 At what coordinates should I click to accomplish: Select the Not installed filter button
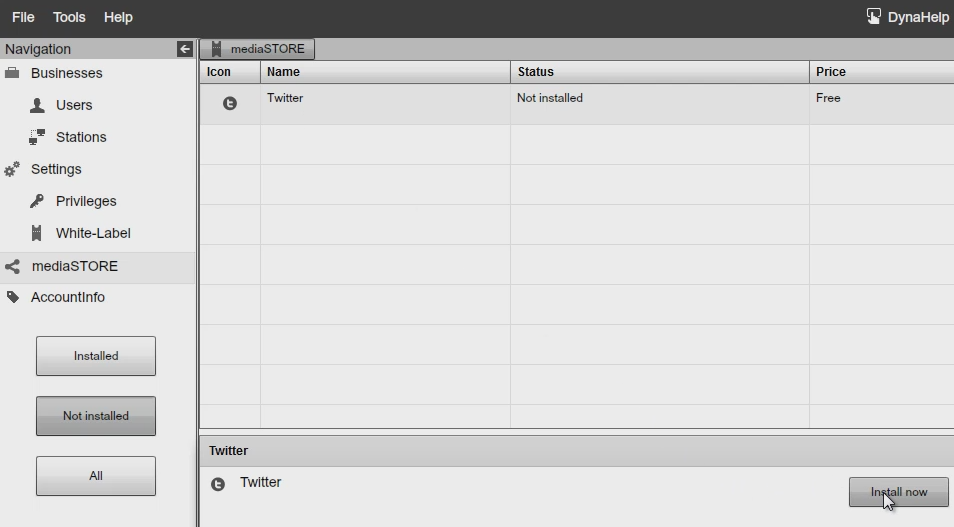(96, 416)
